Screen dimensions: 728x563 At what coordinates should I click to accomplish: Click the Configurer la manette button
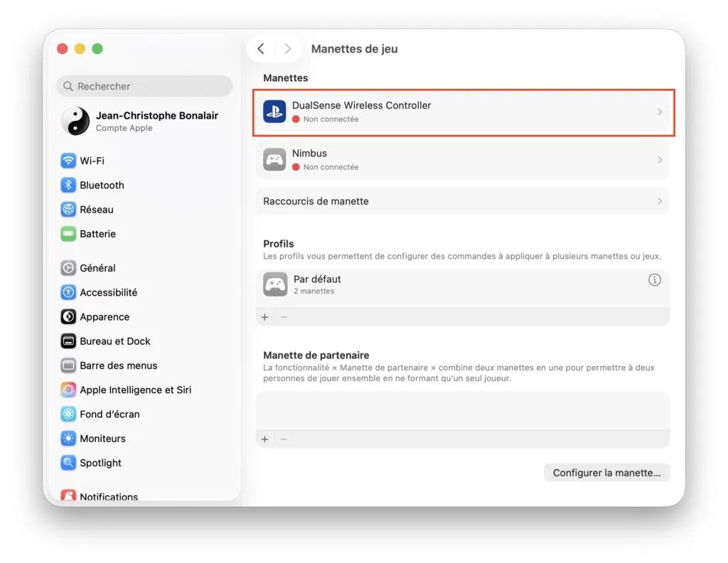tap(606, 473)
